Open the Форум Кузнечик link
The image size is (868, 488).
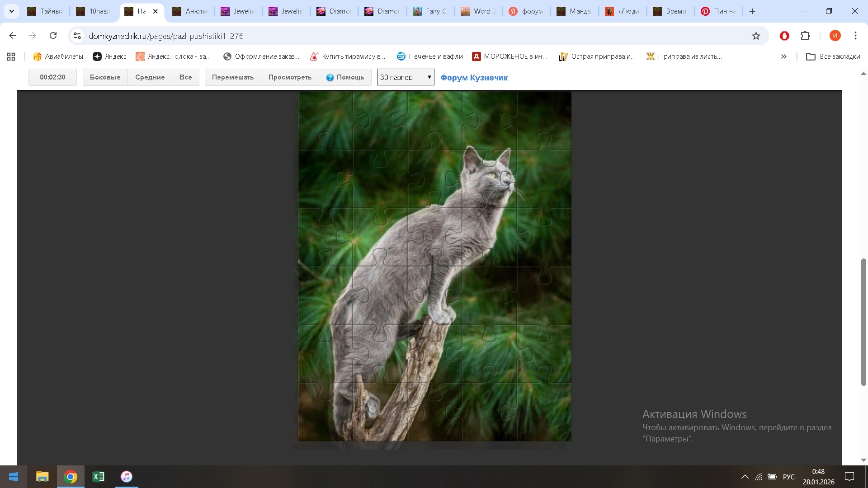pyautogui.click(x=474, y=78)
